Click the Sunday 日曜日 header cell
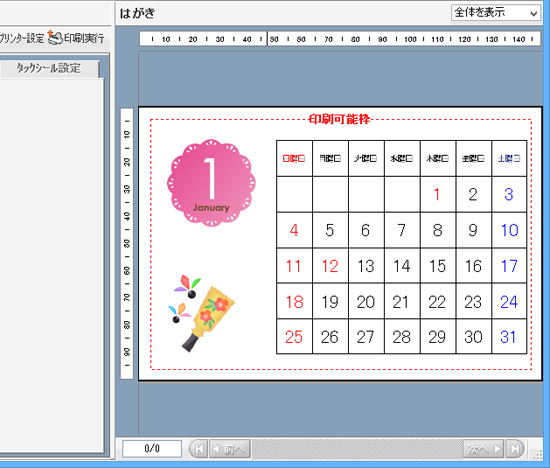The width and height of the screenshot is (550, 468). pyautogui.click(x=294, y=159)
